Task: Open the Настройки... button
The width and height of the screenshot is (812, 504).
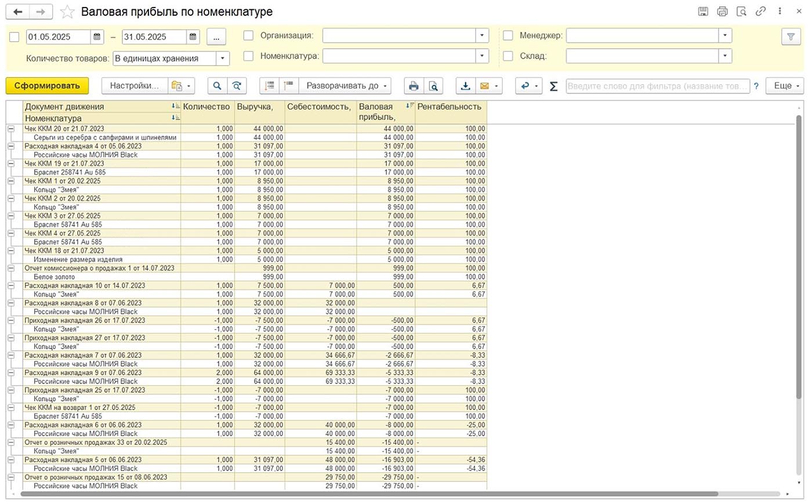Action: 135,86
